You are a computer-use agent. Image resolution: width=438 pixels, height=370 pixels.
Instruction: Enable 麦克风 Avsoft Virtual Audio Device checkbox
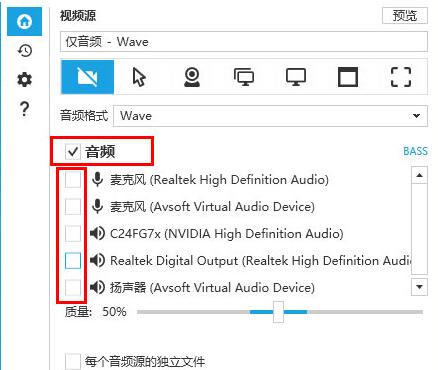(73, 206)
